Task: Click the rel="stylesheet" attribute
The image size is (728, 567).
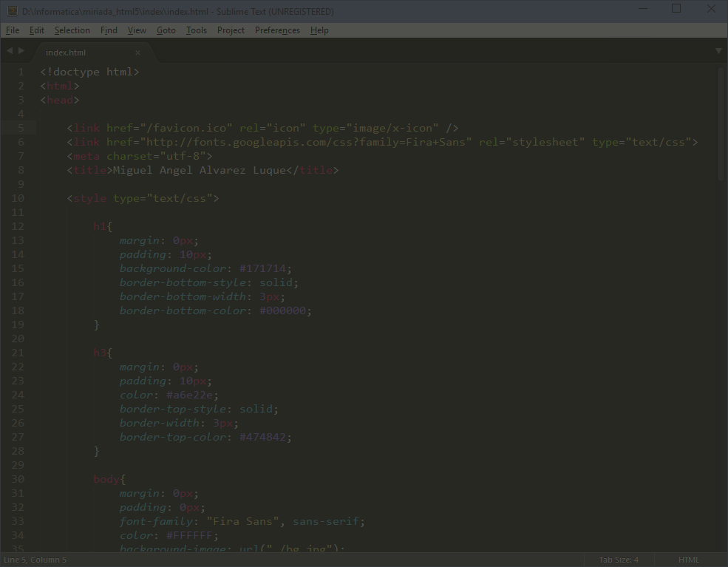Action: pyautogui.click(x=531, y=142)
